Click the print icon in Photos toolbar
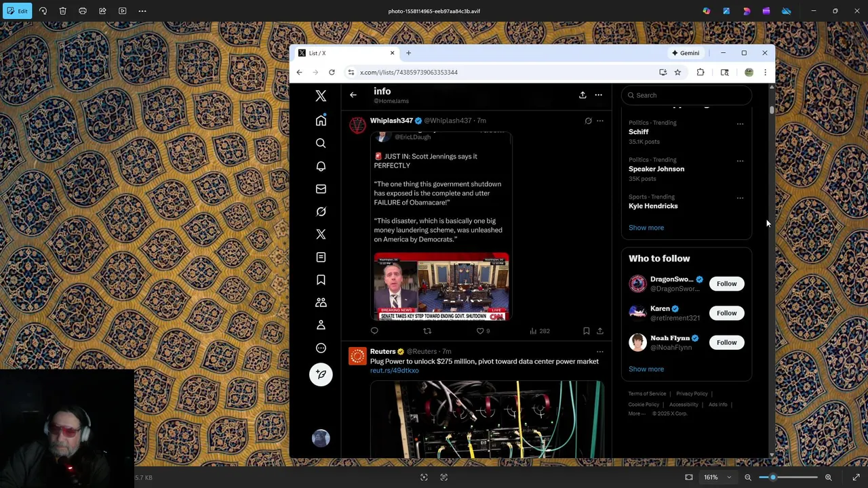This screenshot has height=488, width=868. [83, 11]
